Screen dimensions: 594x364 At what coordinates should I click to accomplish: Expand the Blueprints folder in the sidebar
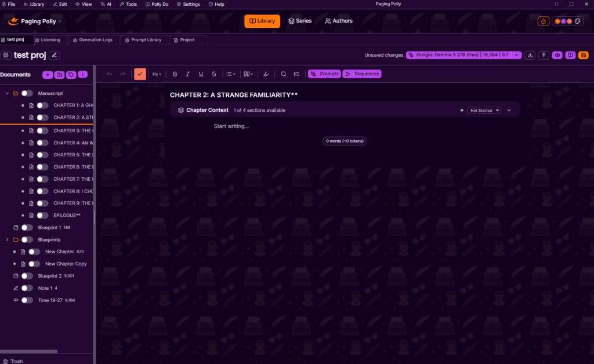pyautogui.click(x=7, y=239)
